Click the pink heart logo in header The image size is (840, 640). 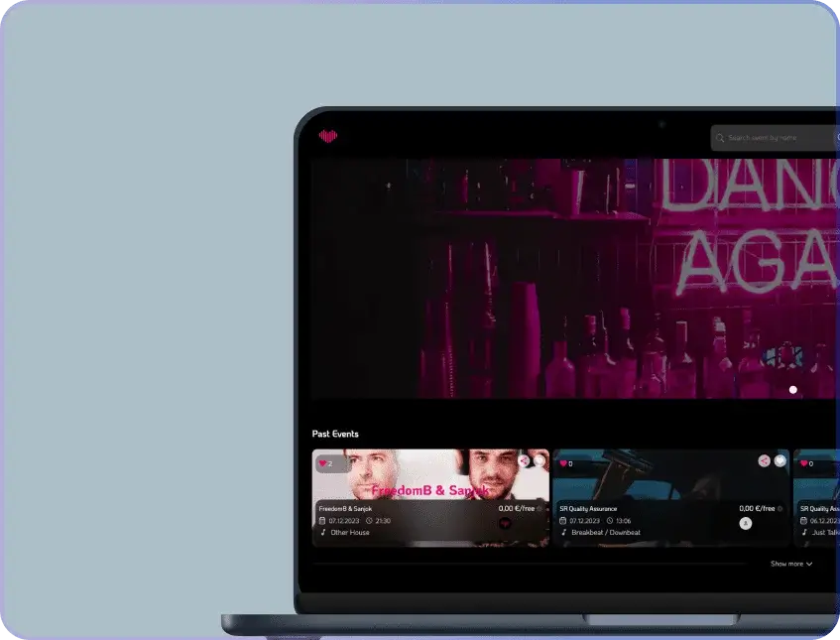point(328,137)
